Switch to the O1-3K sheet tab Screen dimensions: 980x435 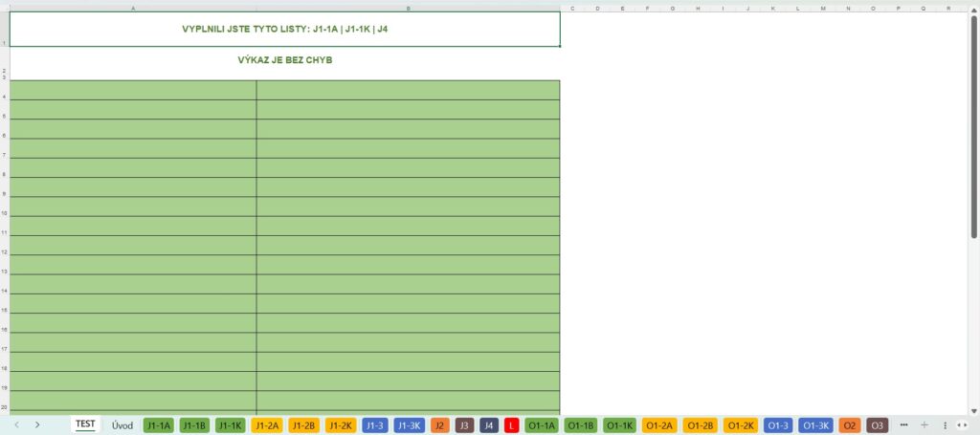pyautogui.click(x=815, y=424)
